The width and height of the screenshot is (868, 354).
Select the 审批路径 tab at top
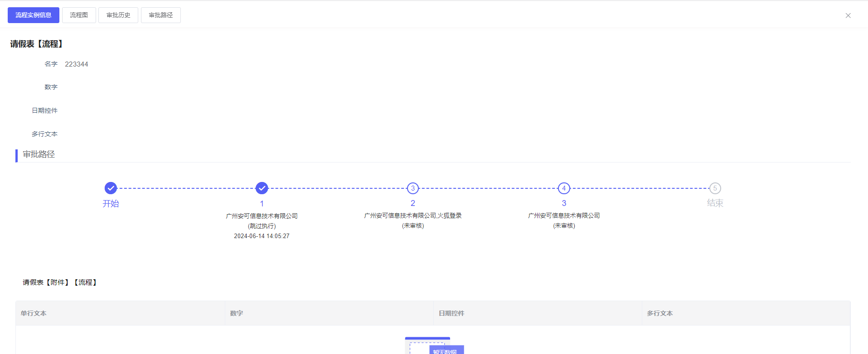click(x=161, y=15)
